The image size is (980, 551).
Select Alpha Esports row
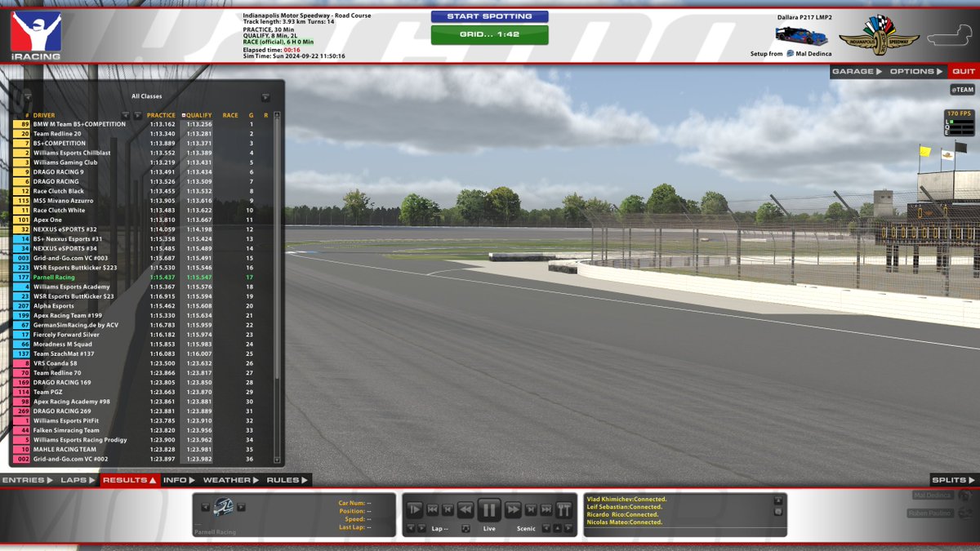(143, 306)
